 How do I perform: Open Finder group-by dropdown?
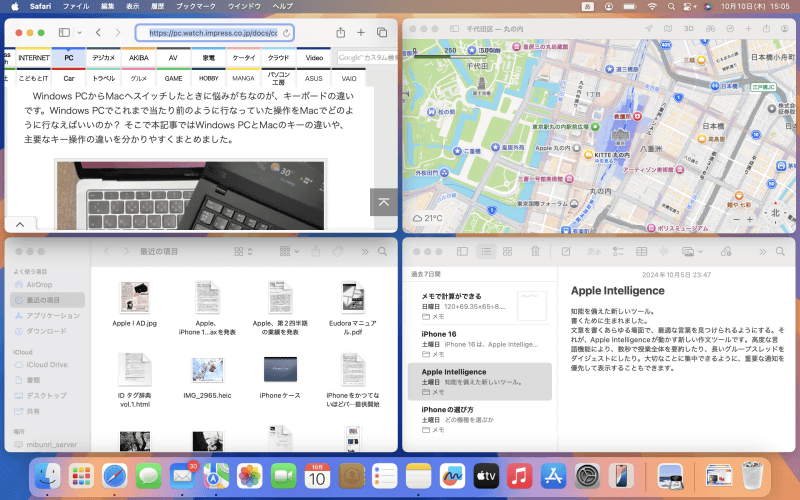click(x=289, y=252)
